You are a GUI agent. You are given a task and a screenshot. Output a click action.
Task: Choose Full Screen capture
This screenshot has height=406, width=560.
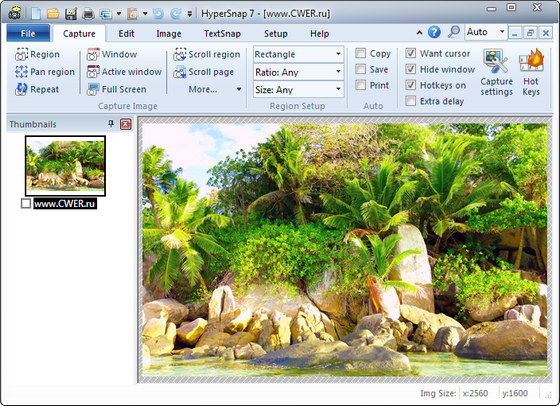pyautogui.click(x=117, y=89)
